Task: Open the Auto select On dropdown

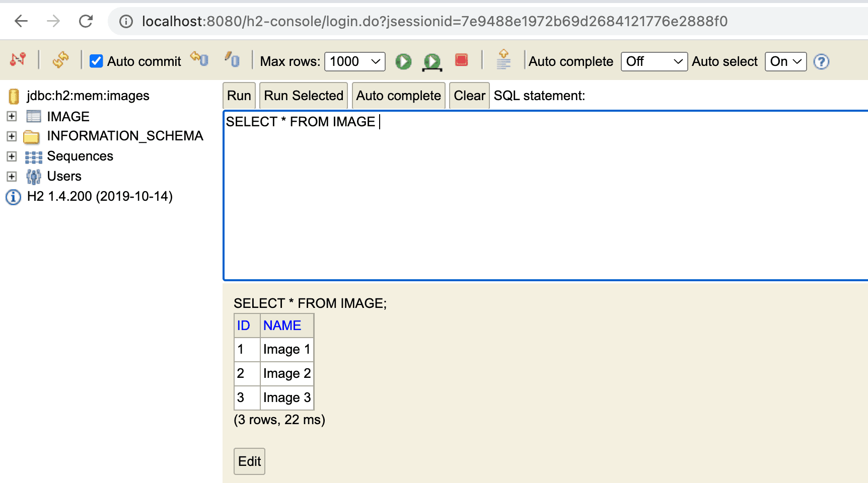Action: pyautogui.click(x=785, y=61)
